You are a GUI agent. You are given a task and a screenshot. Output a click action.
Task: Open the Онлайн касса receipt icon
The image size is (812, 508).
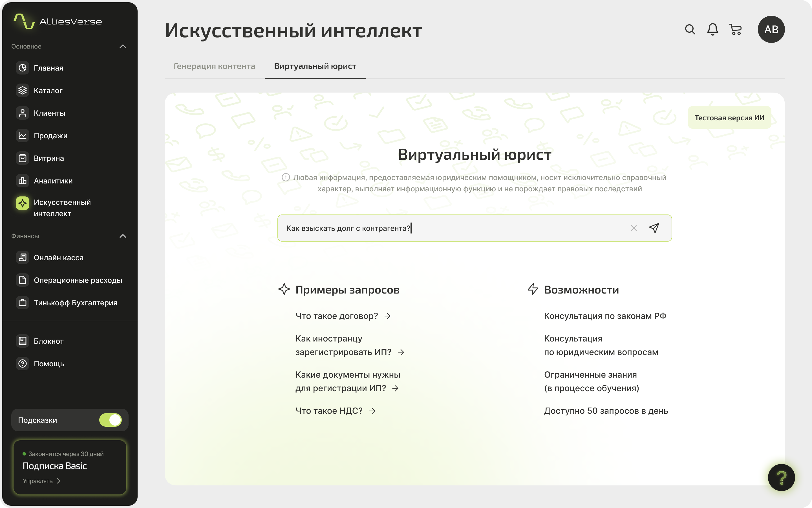(23, 257)
